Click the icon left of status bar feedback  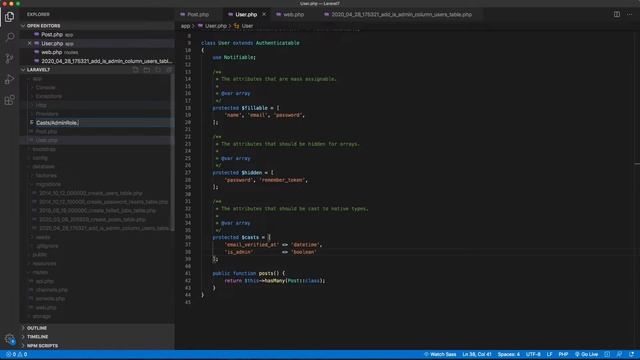(x=607, y=354)
